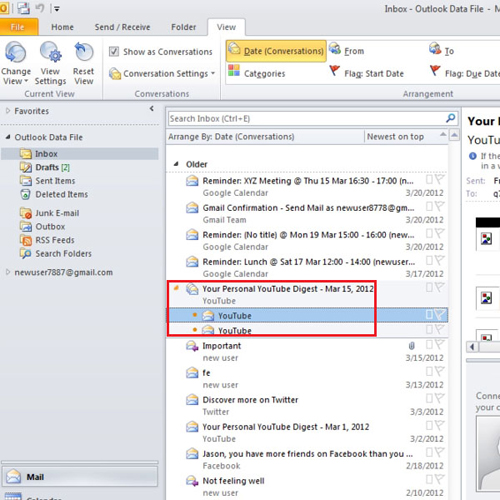Image resolution: width=500 pixels, height=500 pixels.
Task: Open the Not feeling well email
Action: tap(307, 487)
